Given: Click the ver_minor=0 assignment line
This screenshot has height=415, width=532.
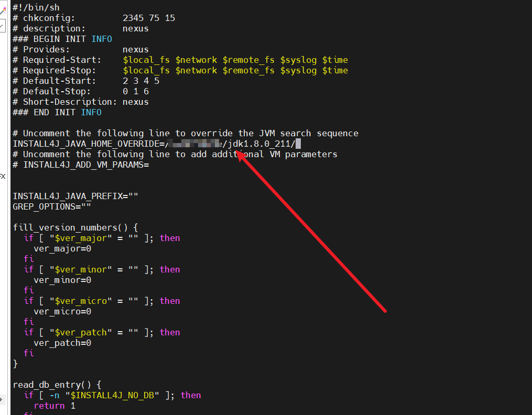Looking at the screenshot, I should pos(62,280).
